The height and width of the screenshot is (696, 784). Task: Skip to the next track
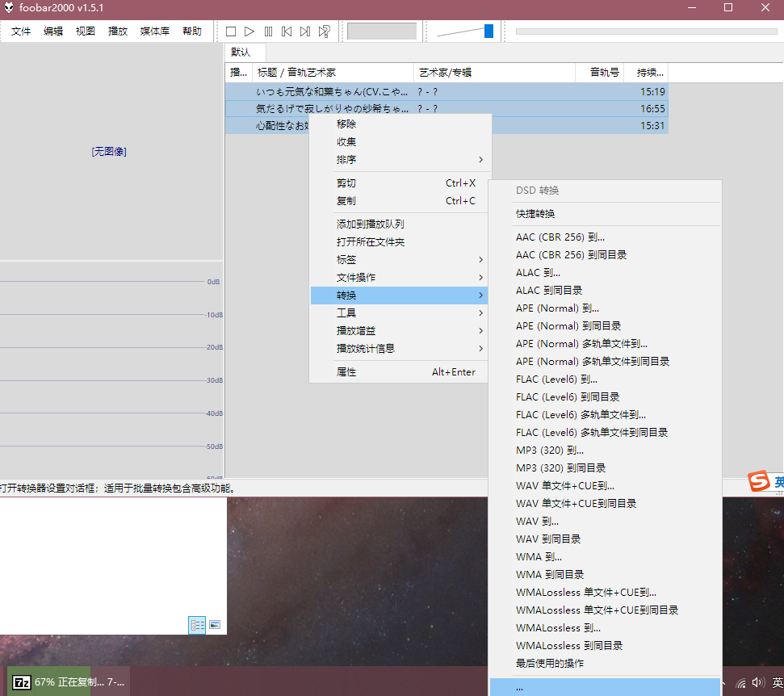tap(305, 31)
